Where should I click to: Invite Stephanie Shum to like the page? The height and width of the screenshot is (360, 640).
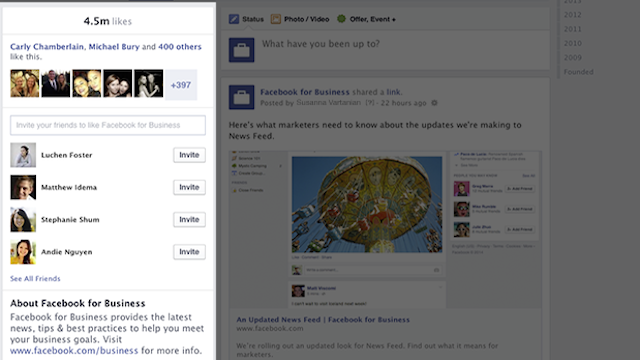pos(189,220)
